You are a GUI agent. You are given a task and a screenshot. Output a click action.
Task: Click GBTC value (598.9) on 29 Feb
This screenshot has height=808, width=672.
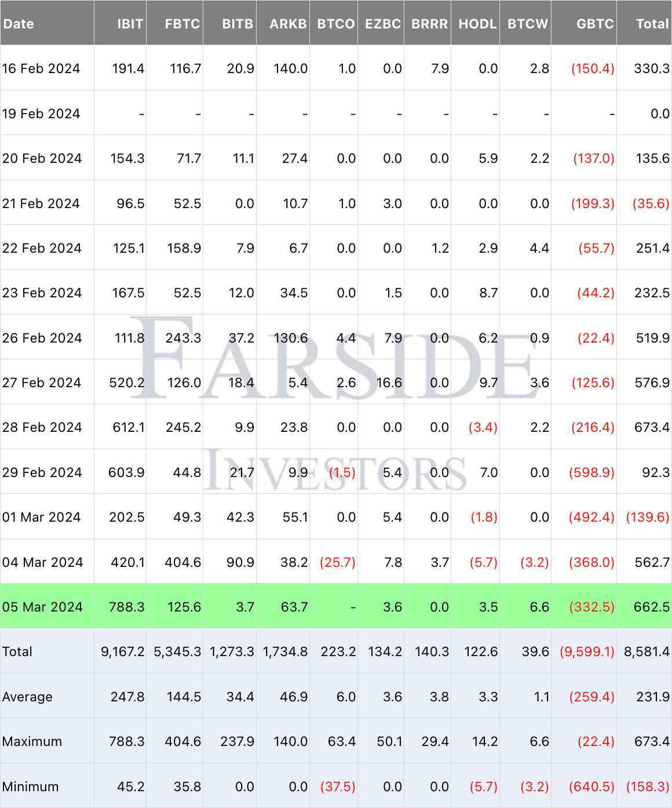pyautogui.click(x=591, y=472)
